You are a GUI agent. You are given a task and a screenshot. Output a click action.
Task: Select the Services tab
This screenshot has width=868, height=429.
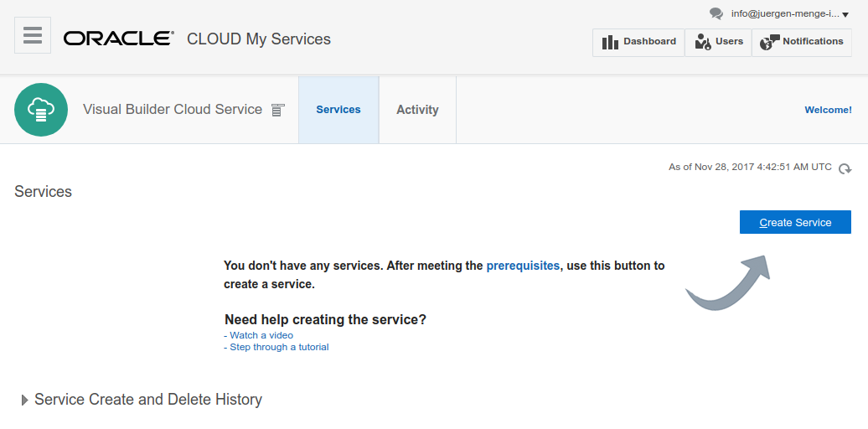click(338, 110)
